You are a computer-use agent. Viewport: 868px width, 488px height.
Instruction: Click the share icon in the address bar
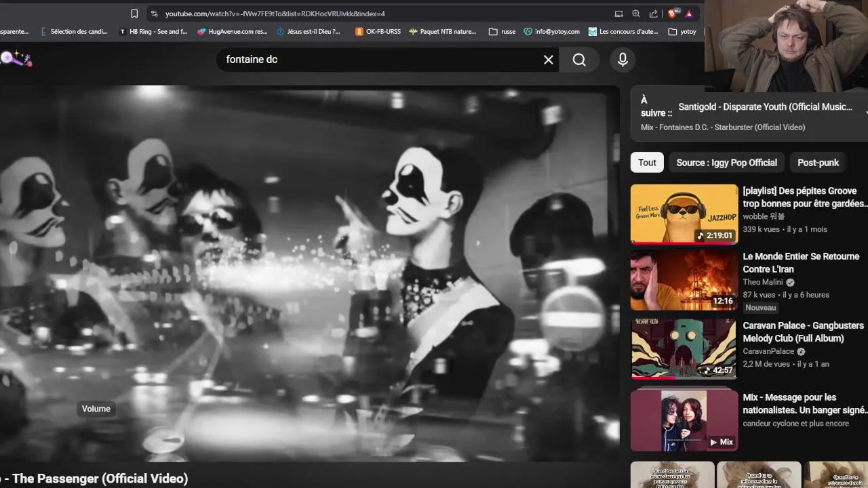pos(654,14)
